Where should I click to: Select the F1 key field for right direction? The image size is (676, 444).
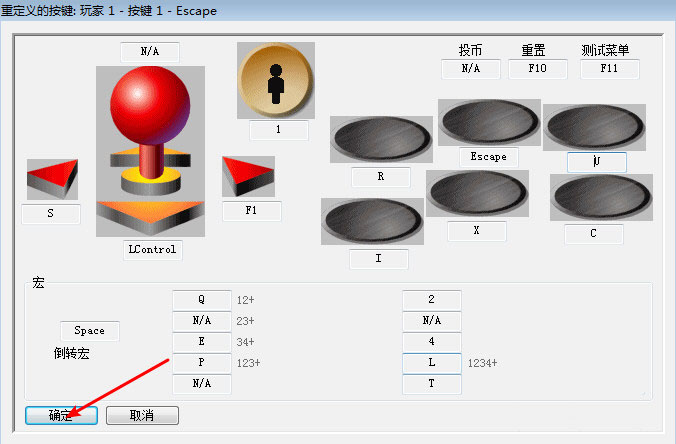252,211
